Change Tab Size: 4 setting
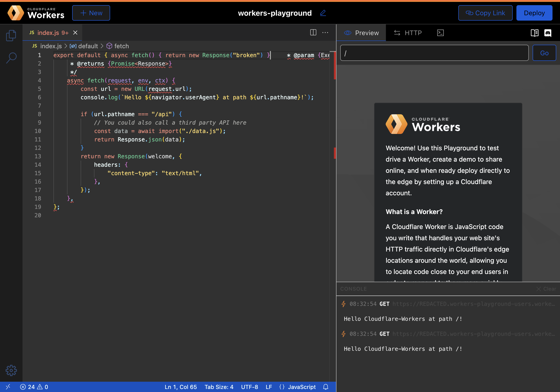Viewport: 560px width, 392px height. [219, 387]
